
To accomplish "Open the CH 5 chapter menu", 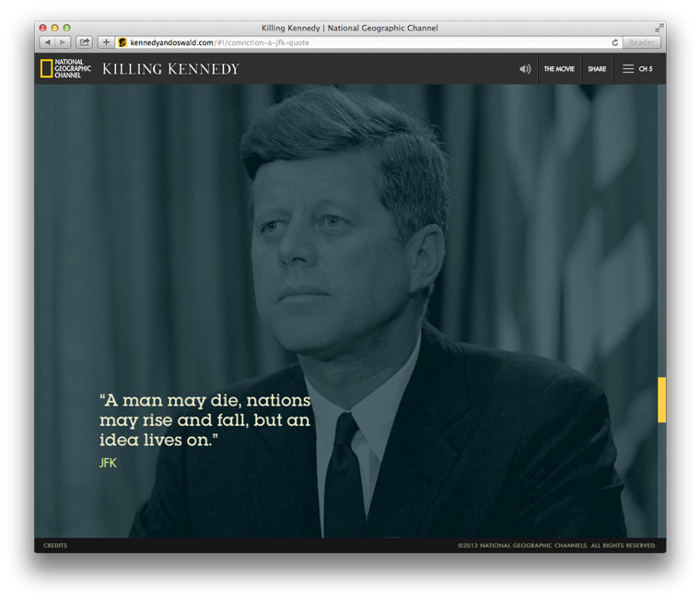I will (645, 69).
